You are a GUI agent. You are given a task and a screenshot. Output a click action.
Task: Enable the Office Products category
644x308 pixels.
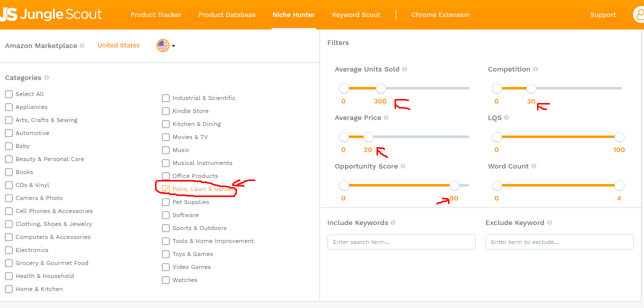(x=166, y=176)
